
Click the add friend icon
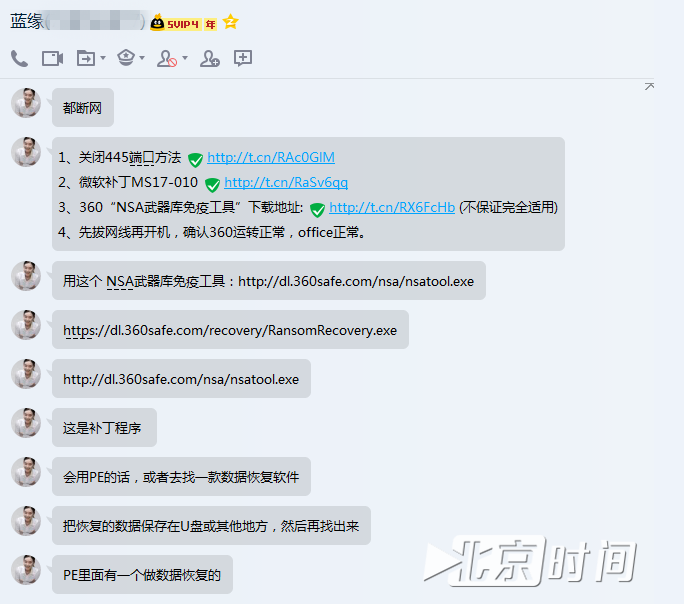(210, 59)
